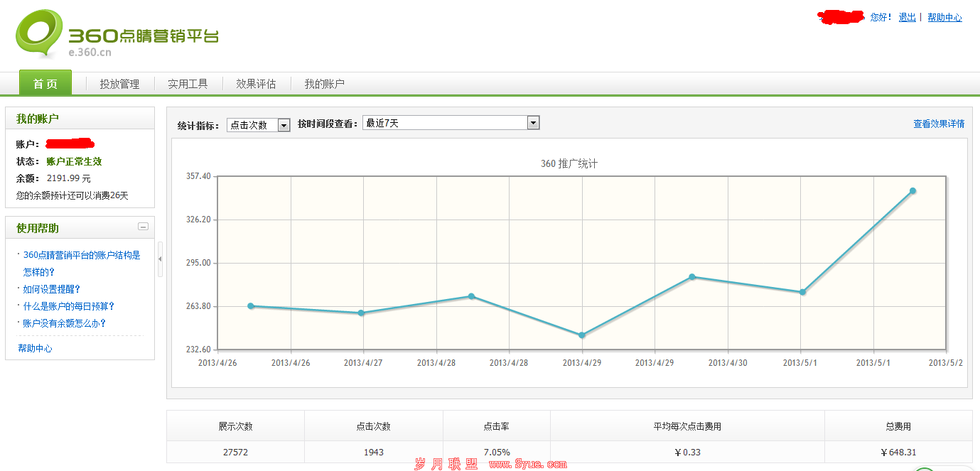Image resolution: width=980 pixels, height=471 pixels.
Task: Click the highest data point on chart
Action: pyautogui.click(x=912, y=190)
